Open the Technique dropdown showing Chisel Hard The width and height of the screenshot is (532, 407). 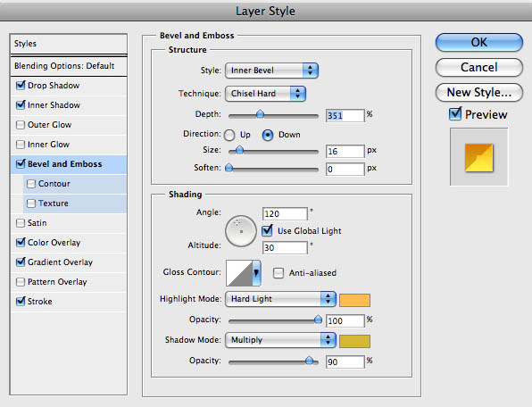(265, 94)
